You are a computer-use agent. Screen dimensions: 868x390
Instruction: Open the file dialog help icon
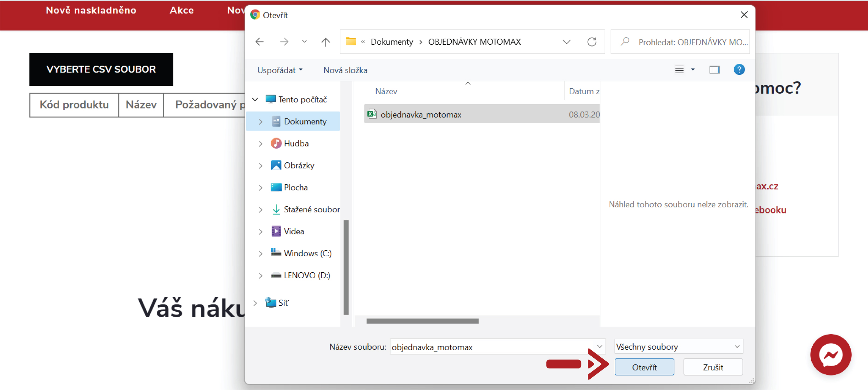(739, 69)
